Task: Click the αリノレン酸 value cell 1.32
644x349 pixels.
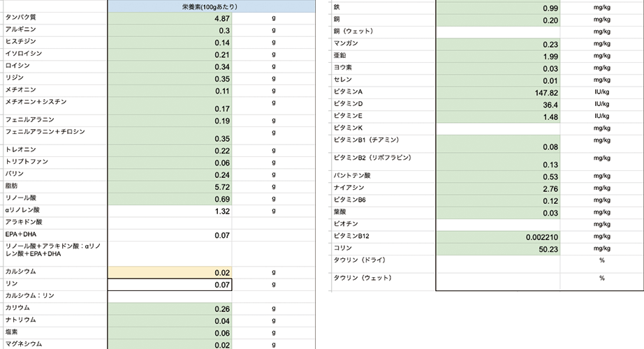Action: coord(170,211)
